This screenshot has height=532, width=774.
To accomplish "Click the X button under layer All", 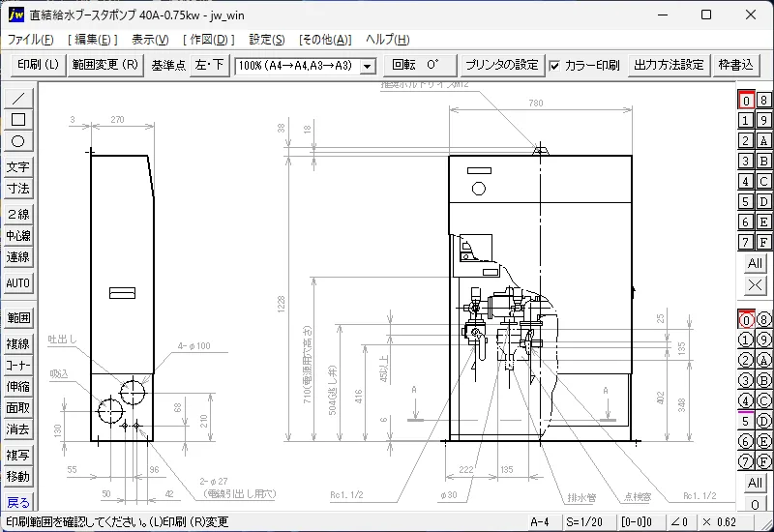I will pos(755,284).
